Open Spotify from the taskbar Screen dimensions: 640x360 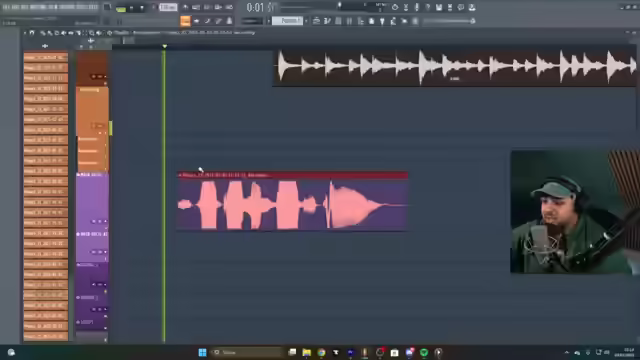coord(424,352)
